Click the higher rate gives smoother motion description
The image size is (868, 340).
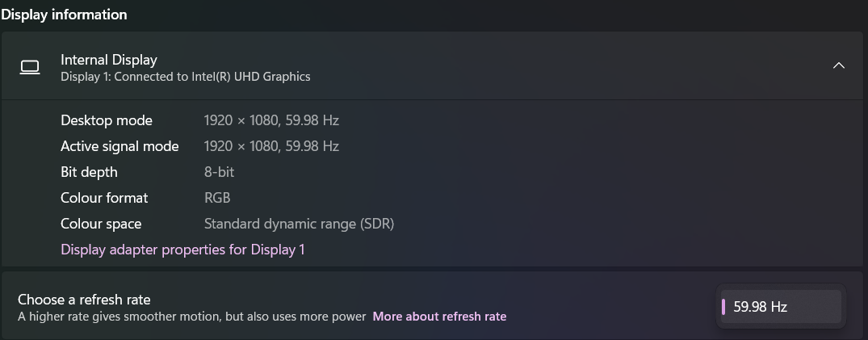tap(192, 317)
